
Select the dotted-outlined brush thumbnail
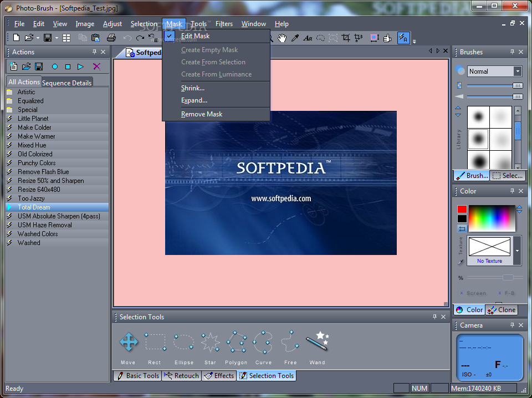pos(478,139)
